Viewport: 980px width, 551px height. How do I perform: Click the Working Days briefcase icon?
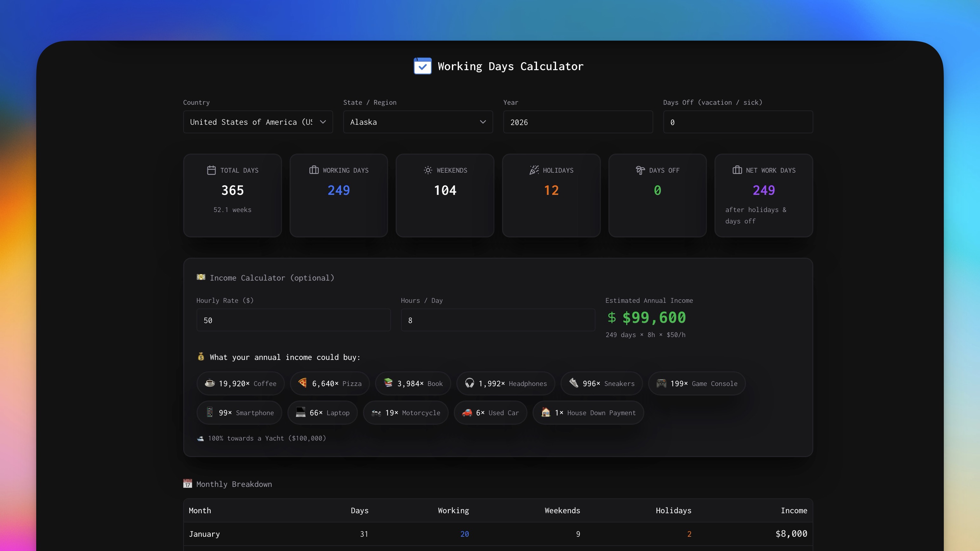[x=313, y=170]
